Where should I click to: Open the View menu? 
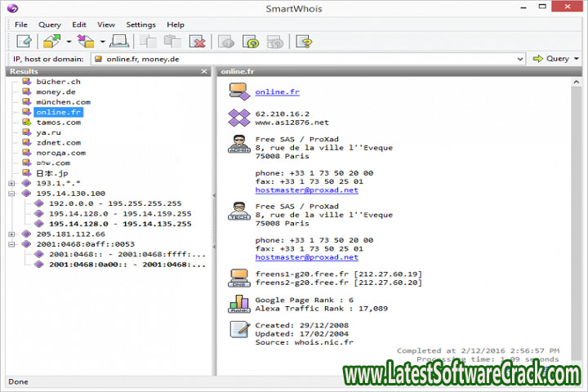106,24
